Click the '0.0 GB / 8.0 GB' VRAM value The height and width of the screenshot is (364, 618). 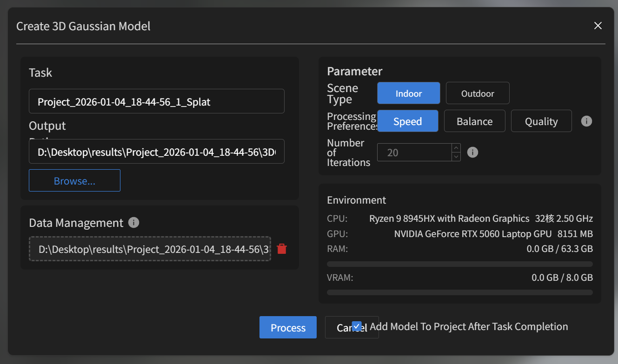point(562,278)
